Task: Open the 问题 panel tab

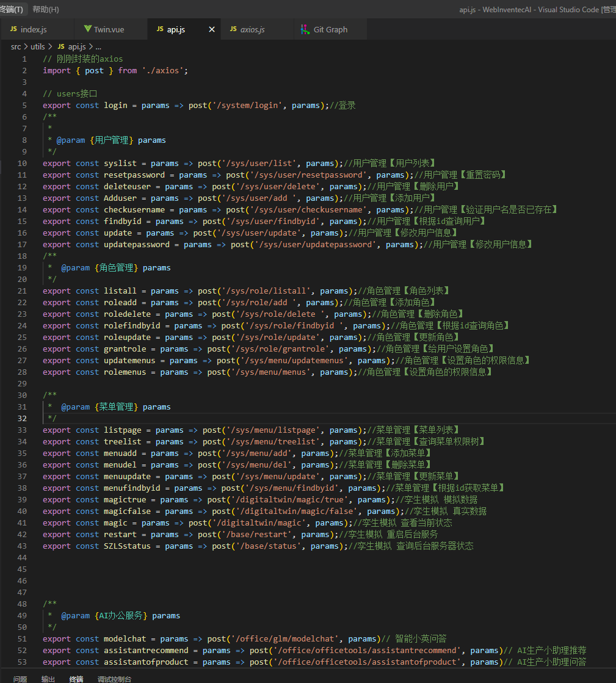Action: tap(20, 679)
